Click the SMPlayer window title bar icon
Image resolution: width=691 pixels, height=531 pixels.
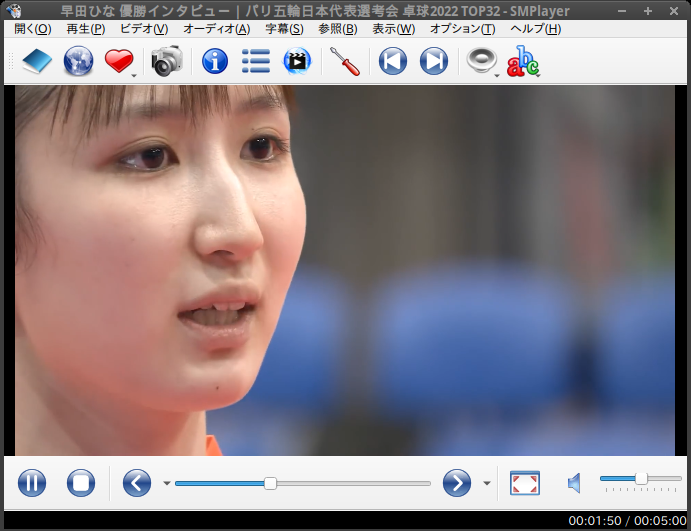[x=14, y=10]
